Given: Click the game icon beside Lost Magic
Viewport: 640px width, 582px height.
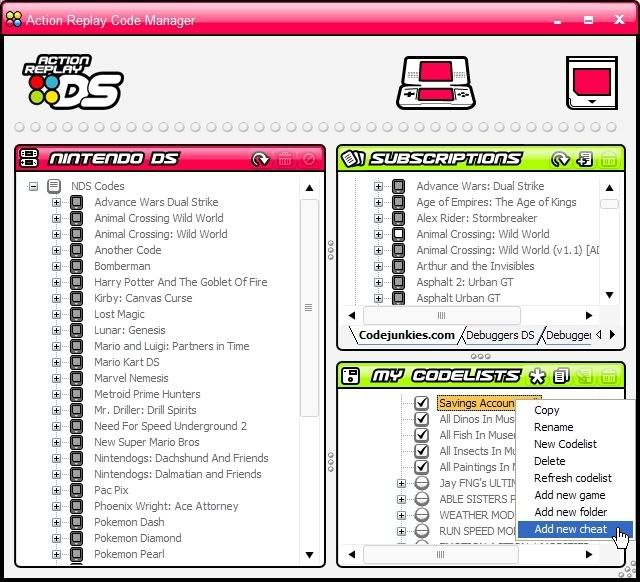Looking at the screenshot, I should (76, 314).
